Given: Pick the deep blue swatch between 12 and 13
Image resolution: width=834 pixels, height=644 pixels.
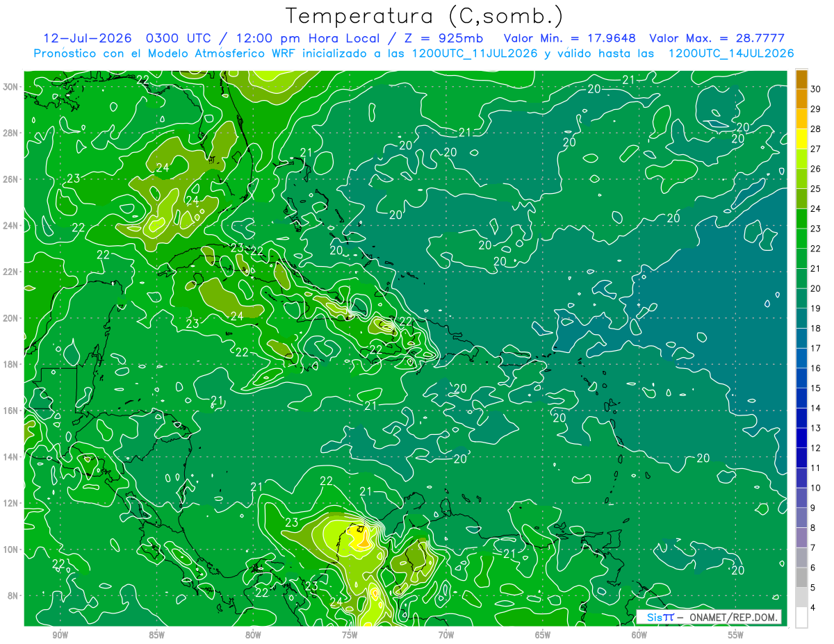Looking at the screenshot, I should [801, 438].
